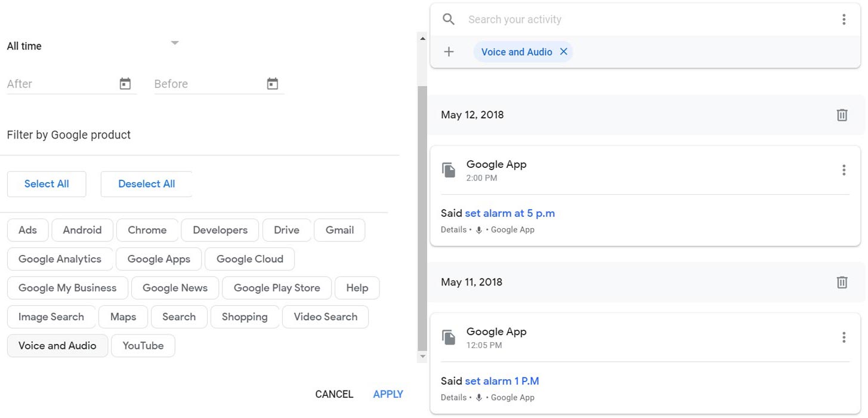Viewport: 868px width, 418px height.
Task: Click the Deselect All button
Action: coord(147,184)
